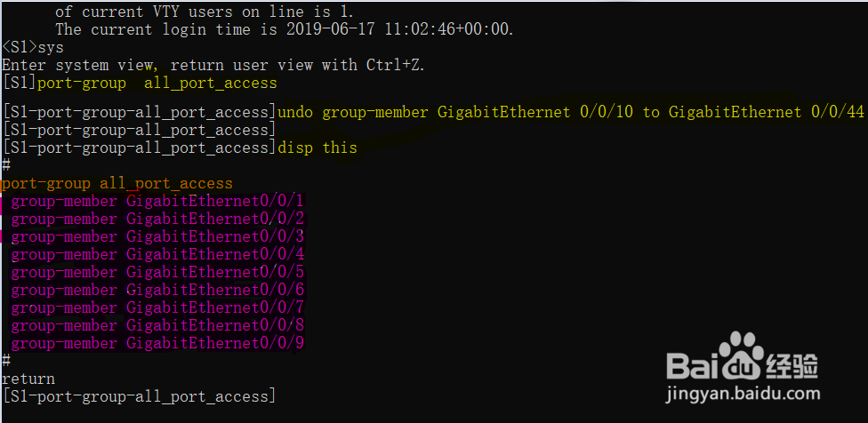
Task: Open the jingyan.baidu.com watermark link
Action: pos(743,394)
